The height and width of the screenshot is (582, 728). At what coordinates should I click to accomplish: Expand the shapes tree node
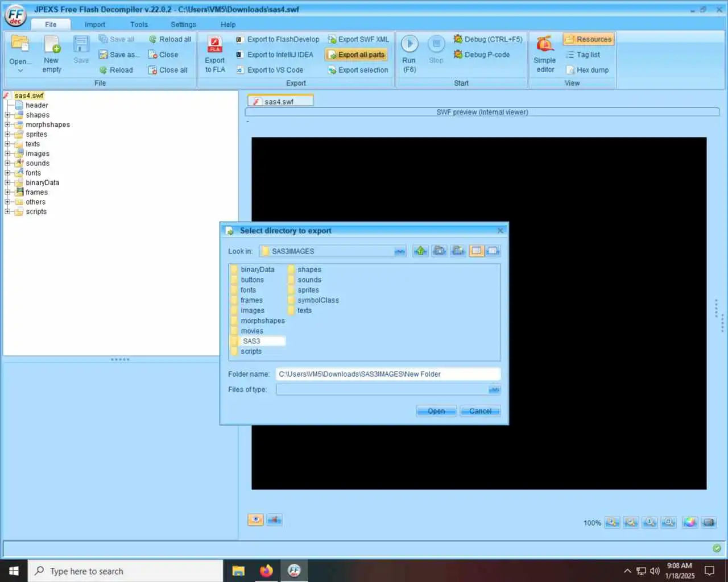(8, 115)
